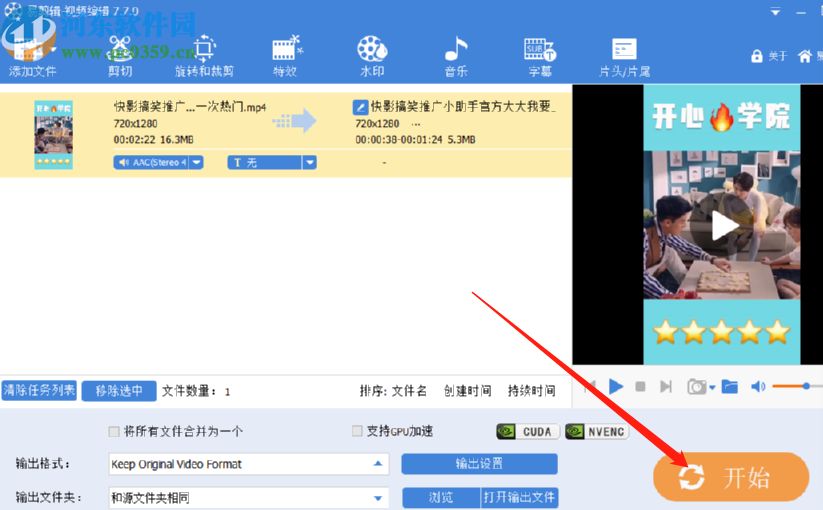
Task: Click the orange Start (开始) button
Action: 731,477
